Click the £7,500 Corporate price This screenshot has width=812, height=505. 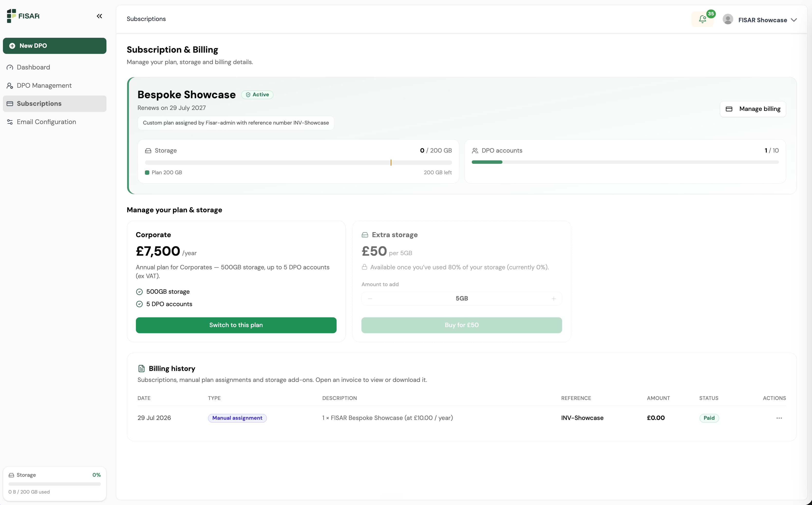(158, 251)
